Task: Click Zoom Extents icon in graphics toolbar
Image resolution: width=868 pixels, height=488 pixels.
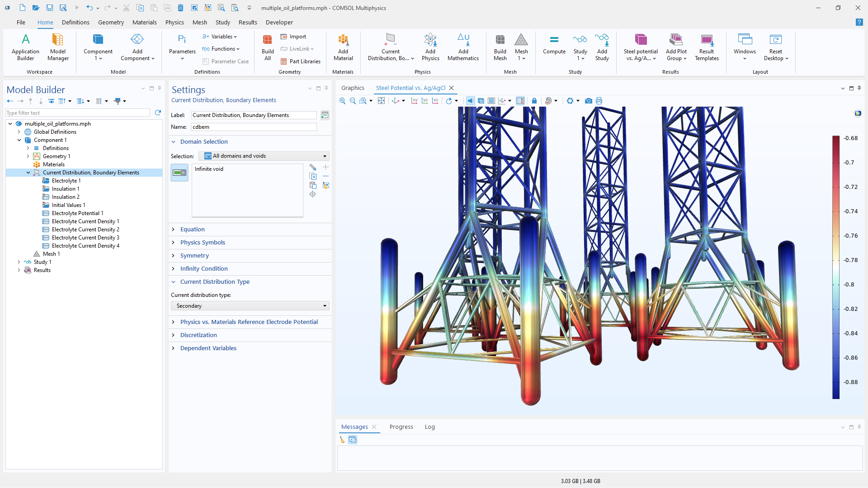Action: pos(381,101)
